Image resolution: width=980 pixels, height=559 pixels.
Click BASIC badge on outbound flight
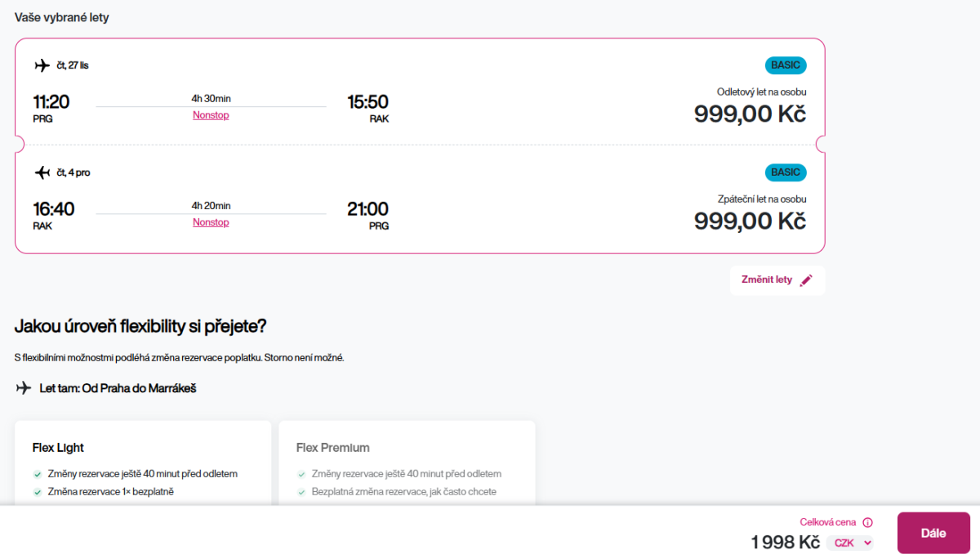click(x=786, y=65)
